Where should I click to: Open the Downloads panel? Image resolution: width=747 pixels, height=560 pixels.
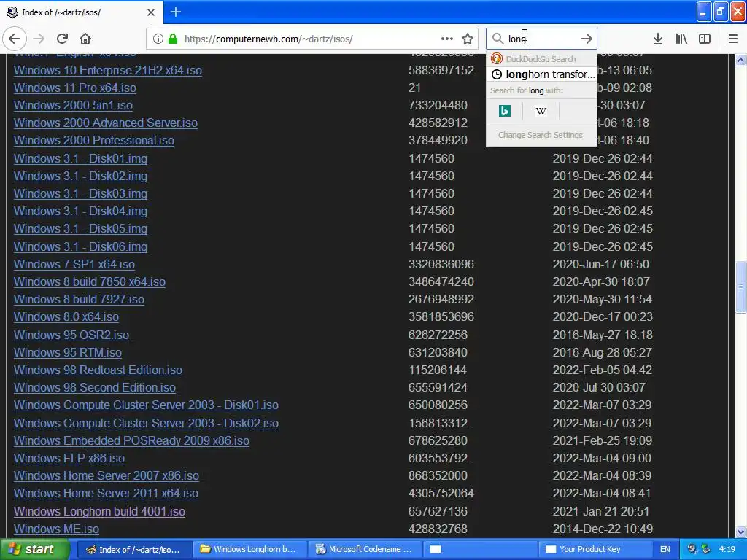[x=658, y=39]
